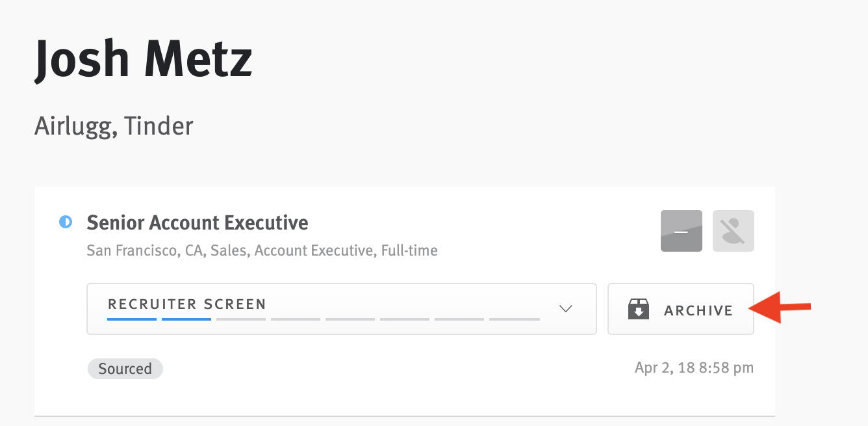Click the last gray pipeline stage segment

514,319
